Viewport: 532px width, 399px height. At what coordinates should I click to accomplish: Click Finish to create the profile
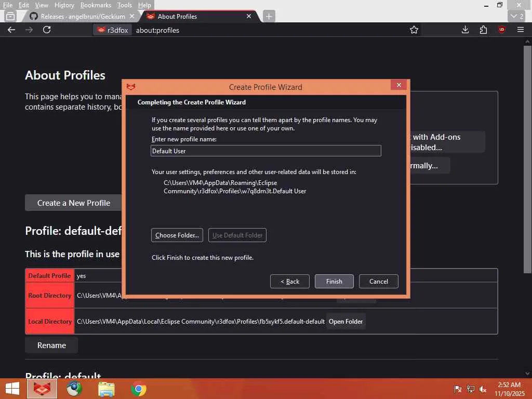pos(334,281)
